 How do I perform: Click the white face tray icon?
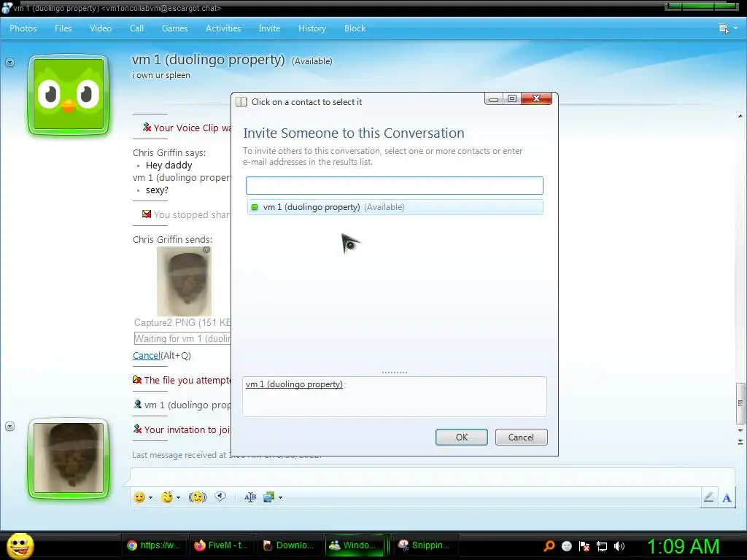click(x=566, y=546)
